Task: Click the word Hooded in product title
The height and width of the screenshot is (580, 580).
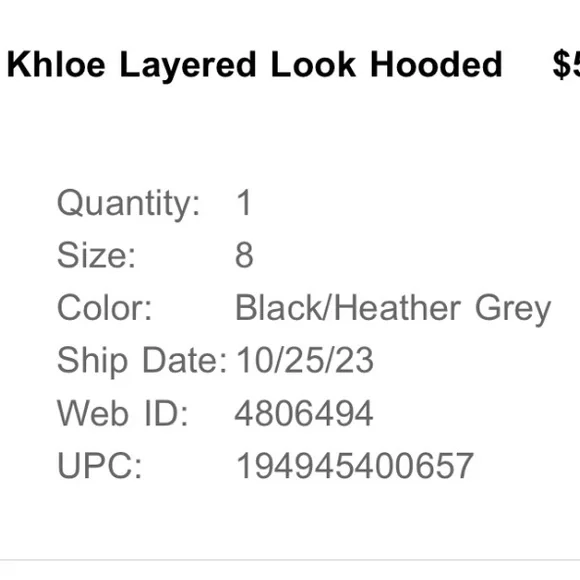Action: (436, 65)
